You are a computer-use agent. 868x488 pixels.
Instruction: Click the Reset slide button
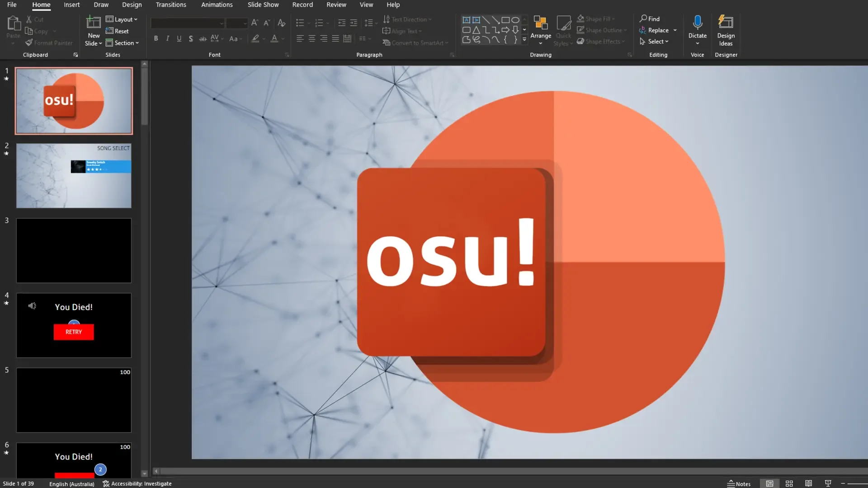pos(117,31)
